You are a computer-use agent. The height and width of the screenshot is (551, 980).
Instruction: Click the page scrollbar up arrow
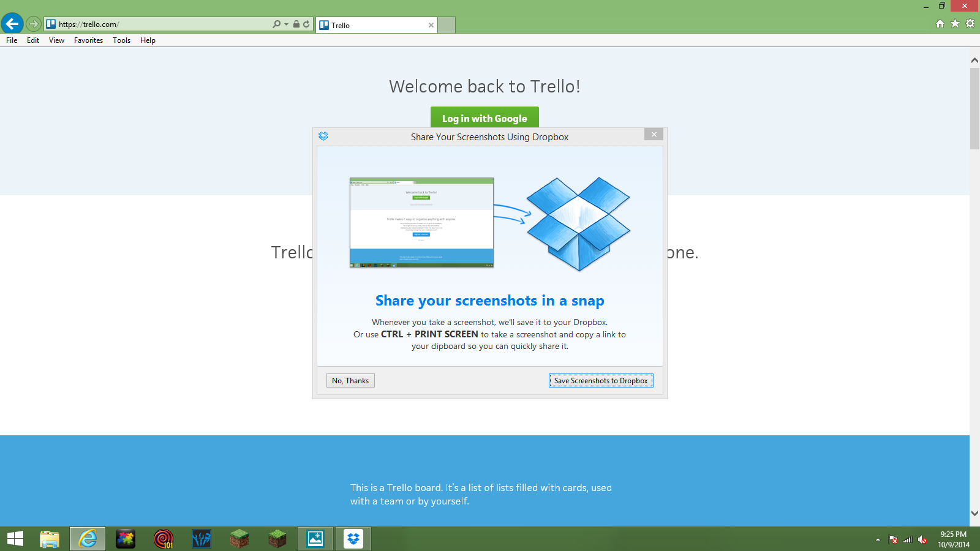pyautogui.click(x=974, y=60)
